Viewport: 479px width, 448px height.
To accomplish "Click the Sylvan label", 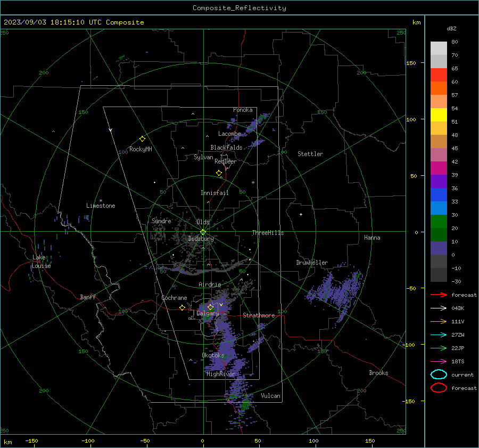I will [203, 157].
